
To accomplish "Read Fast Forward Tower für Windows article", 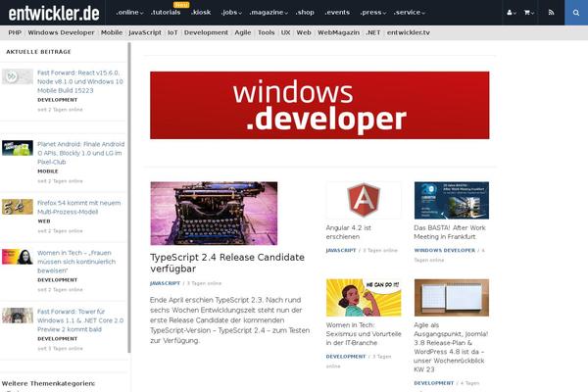I will (80, 320).
